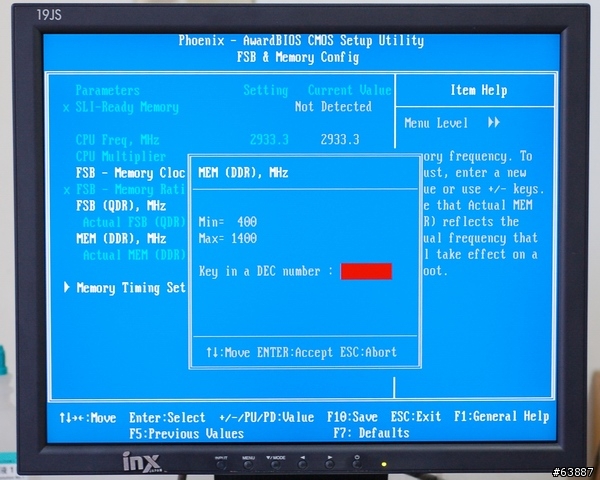Click the Actual FSB (QDR) label
This screenshot has height=480, width=600.
coord(134,222)
